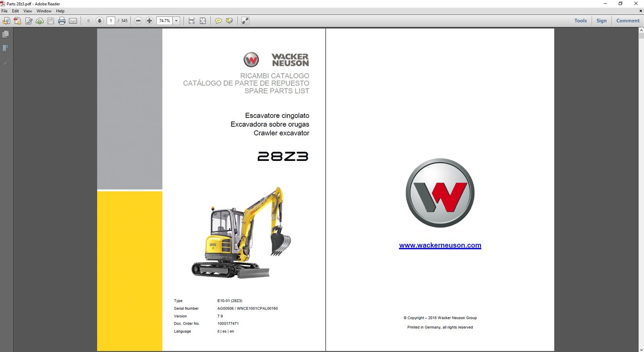
Task: Toggle the Bookmarks side panel
Action: point(6,49)
